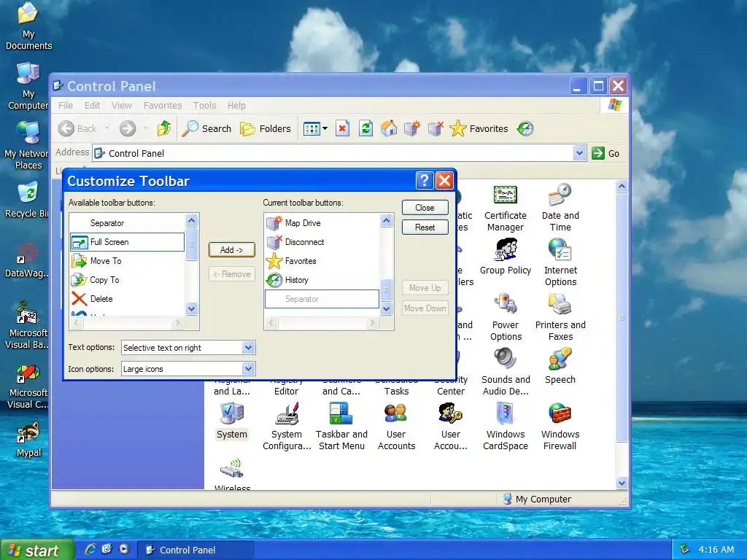Select Separator in available buttons list
747x560 pixels.
point(127,223)
